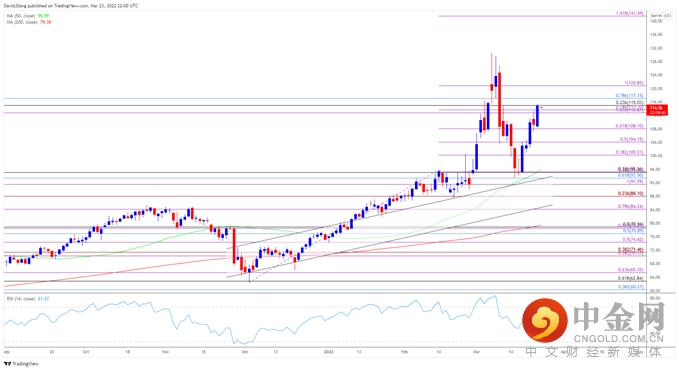Click the 0.786(117.15) Fibonacci label
The height and width of the screenshot is (370, 679).
tap(629, 95)
